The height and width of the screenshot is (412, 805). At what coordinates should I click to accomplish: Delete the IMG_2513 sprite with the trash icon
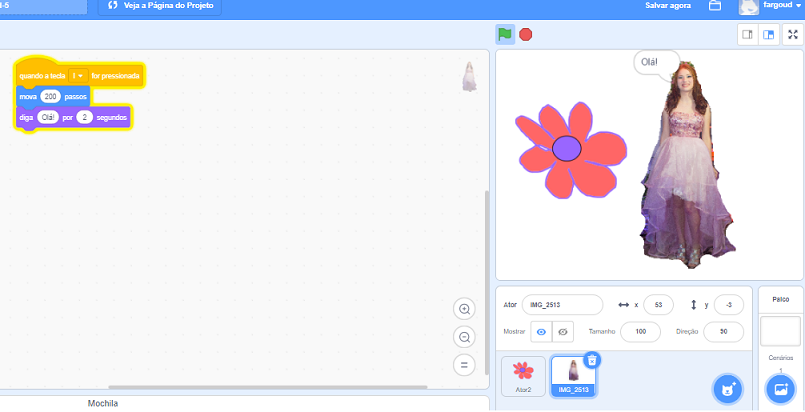point(592,360)
